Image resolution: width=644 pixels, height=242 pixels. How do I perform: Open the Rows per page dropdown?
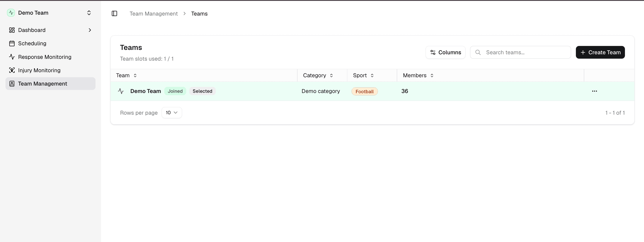point(172,113)
